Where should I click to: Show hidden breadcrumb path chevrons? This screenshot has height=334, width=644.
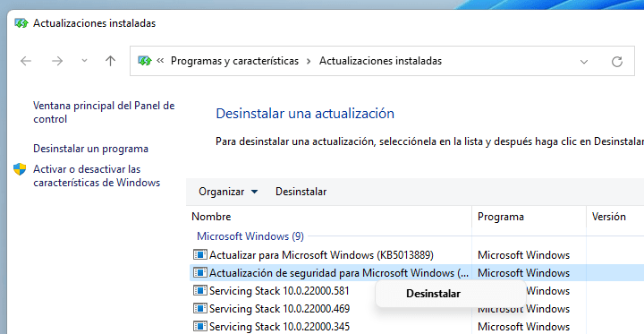pyautogui.click(x=160, y=61)
